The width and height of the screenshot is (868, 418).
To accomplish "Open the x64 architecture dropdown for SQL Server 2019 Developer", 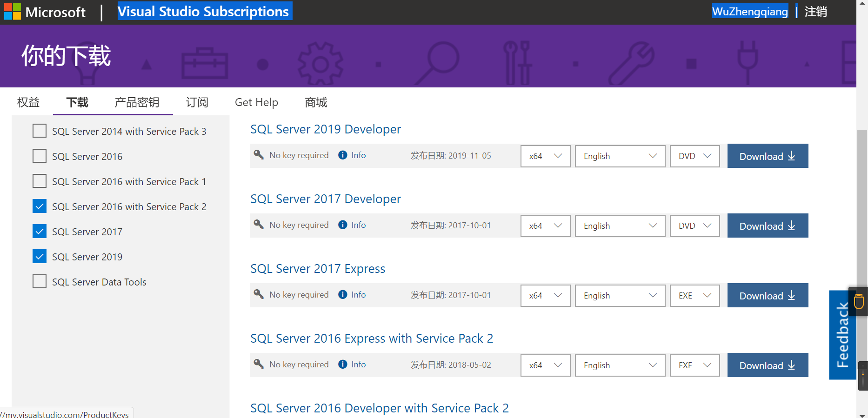I will (545, 156).
